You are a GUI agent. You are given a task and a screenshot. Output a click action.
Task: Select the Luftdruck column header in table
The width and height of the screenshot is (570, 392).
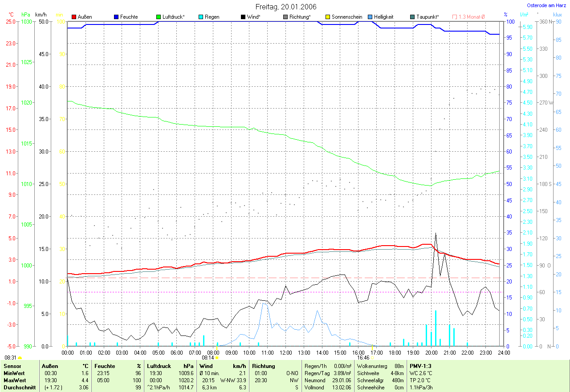(159, 366)
